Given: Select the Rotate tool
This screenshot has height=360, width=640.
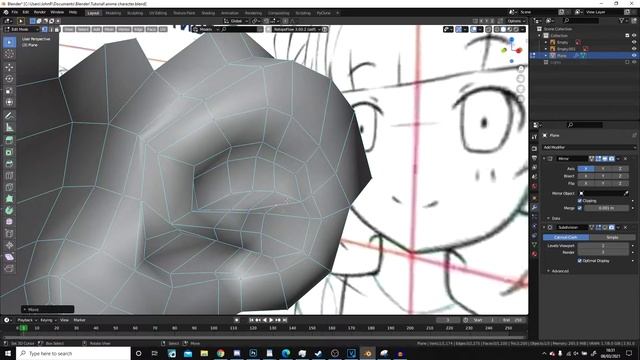Looking at the screenshot, I should point(9,79).
